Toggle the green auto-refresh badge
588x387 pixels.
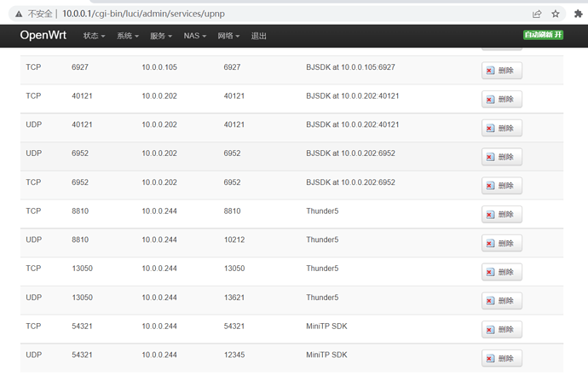(x=543, y=35)
